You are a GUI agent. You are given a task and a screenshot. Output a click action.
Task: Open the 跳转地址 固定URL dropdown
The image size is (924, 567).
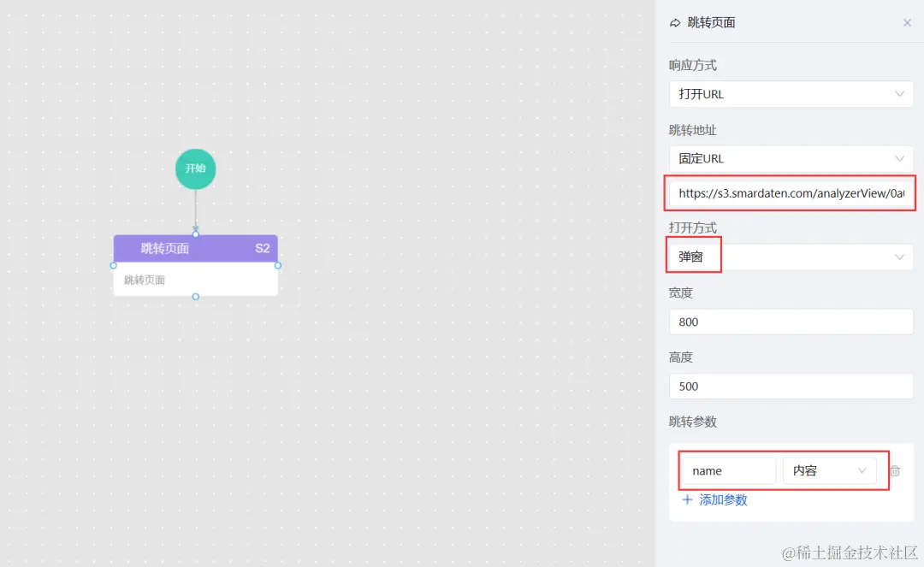click(x=791, y=158)
